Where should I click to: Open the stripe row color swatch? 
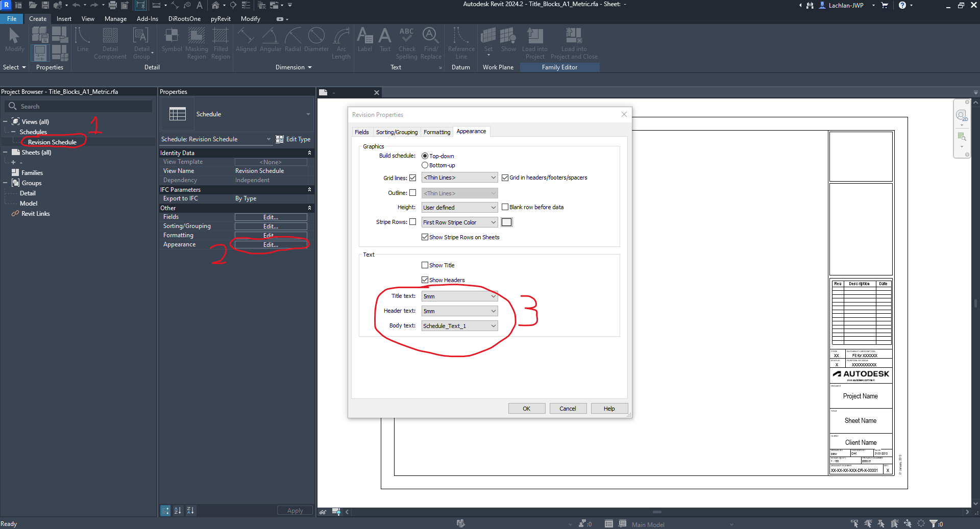pyautogui.click(x=506, y=222)
